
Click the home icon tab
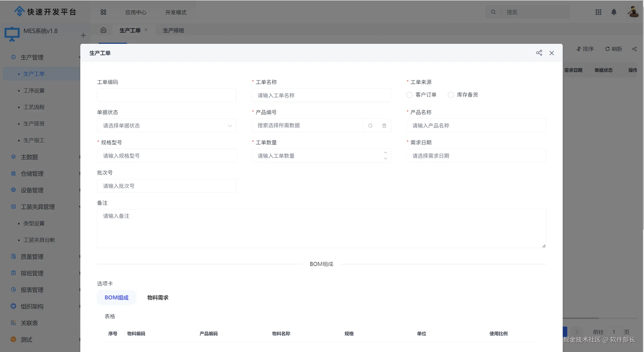[x=103, y=30]
